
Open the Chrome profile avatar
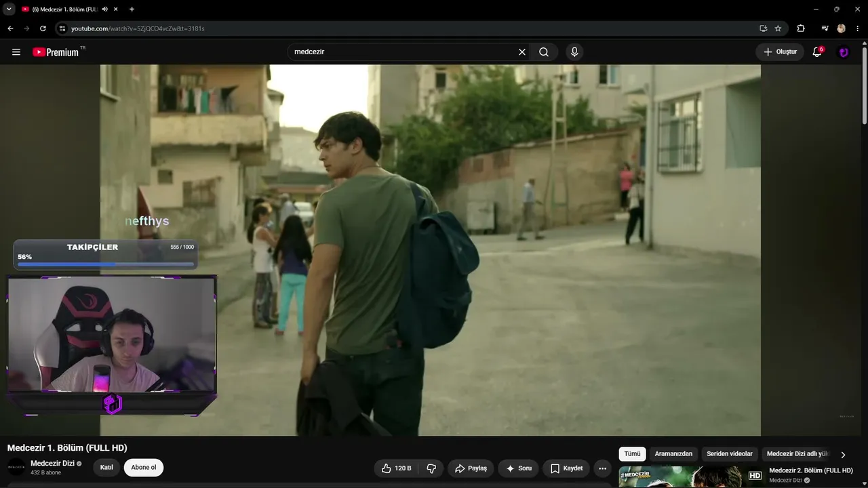(x=842, y=28)
